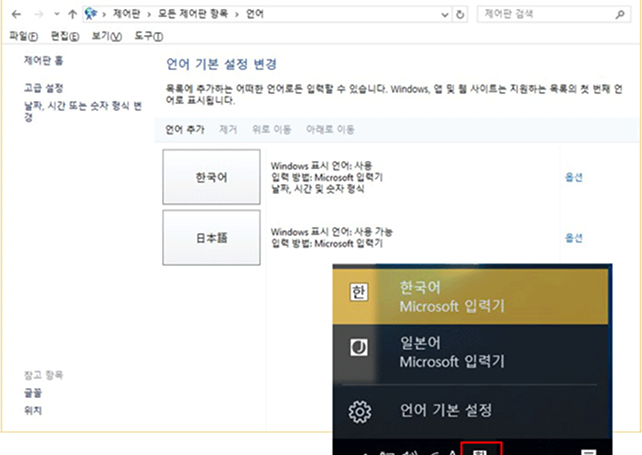Expand the address bar history dropdown

tap(445, 15)
